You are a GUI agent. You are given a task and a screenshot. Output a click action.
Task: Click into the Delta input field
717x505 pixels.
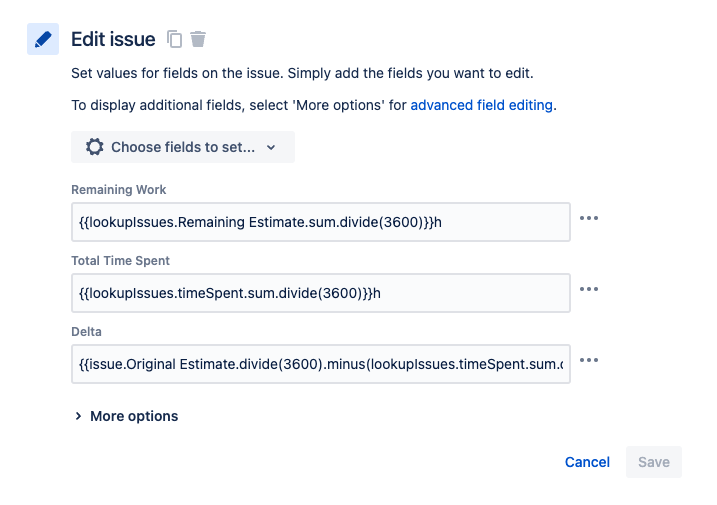point(321,364)
